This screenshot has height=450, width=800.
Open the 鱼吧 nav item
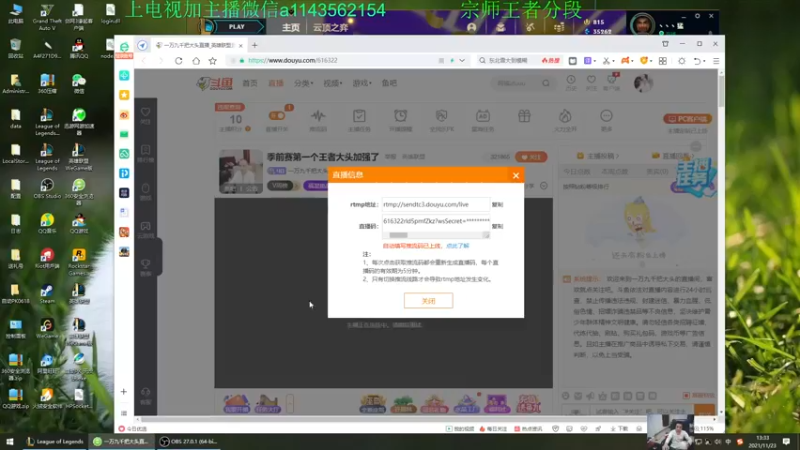coord(389,83)
